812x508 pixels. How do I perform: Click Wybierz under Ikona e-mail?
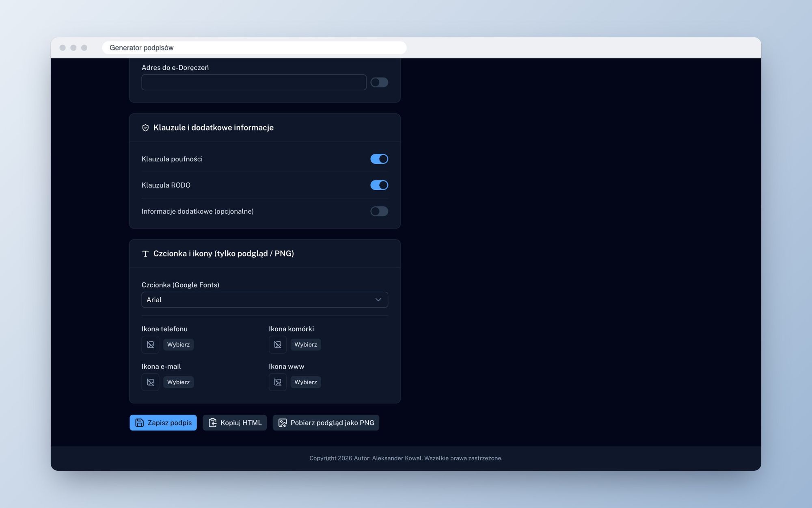178,382
